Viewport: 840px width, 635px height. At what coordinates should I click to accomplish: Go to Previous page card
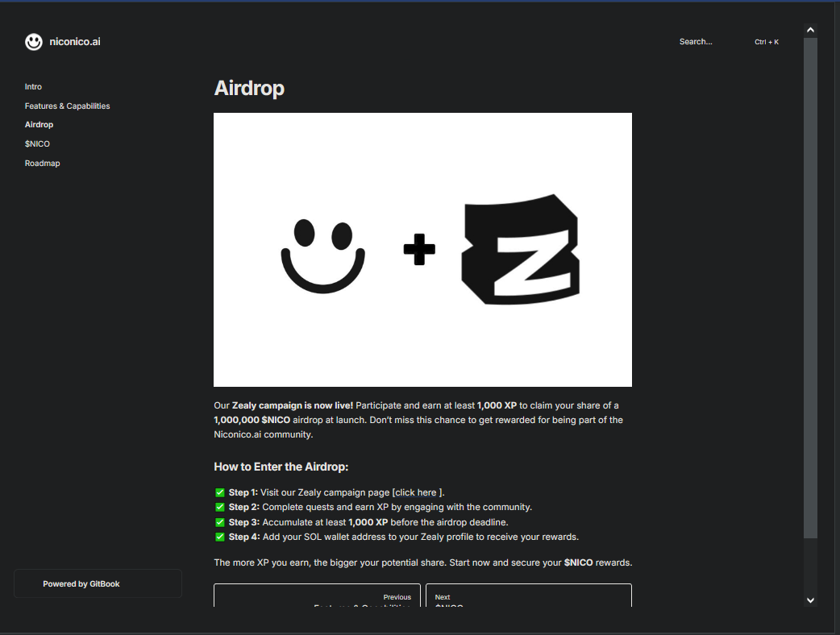coord(317,596)
